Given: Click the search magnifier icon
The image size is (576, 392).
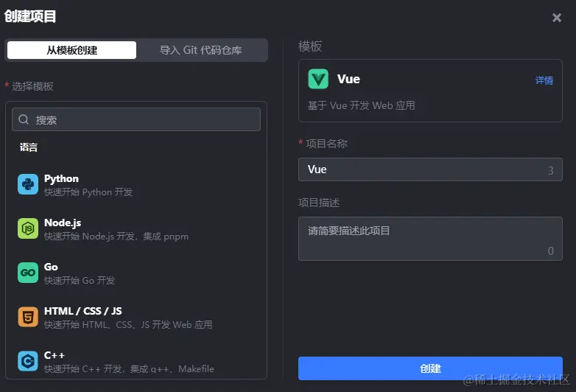Looking at the screenshot, I should click(x=24, y=119).
